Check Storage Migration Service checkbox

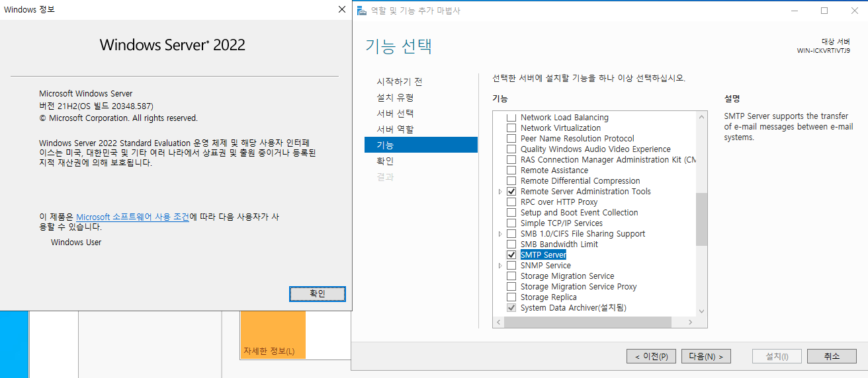[x=511, y=276]
